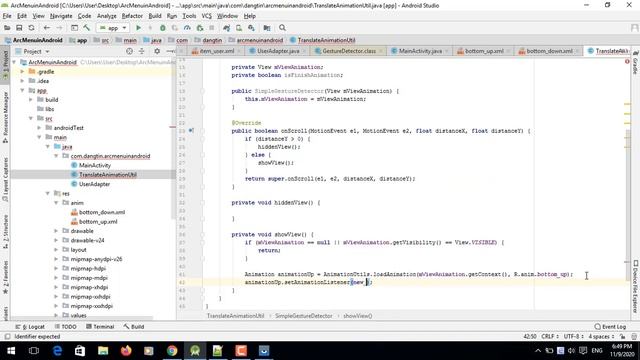Open the SDK Manager icon

pyautogui.click(x=251, y=28)
